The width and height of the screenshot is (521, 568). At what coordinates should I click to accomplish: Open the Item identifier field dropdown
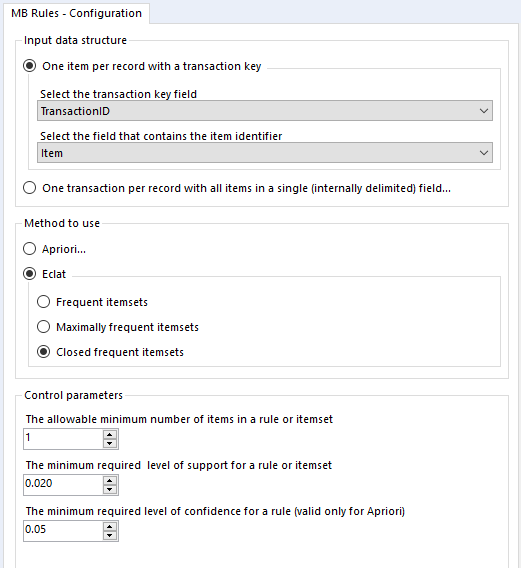tap(265, 153)
